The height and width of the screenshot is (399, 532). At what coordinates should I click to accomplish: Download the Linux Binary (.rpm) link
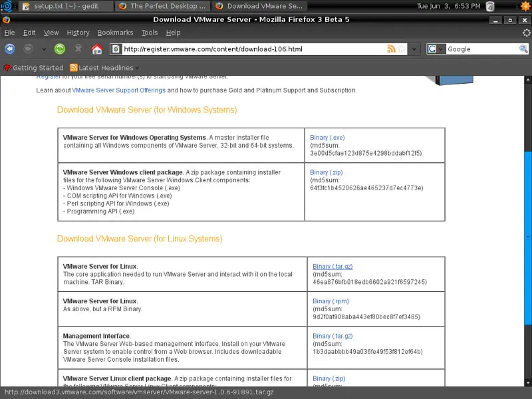[331, 301]
